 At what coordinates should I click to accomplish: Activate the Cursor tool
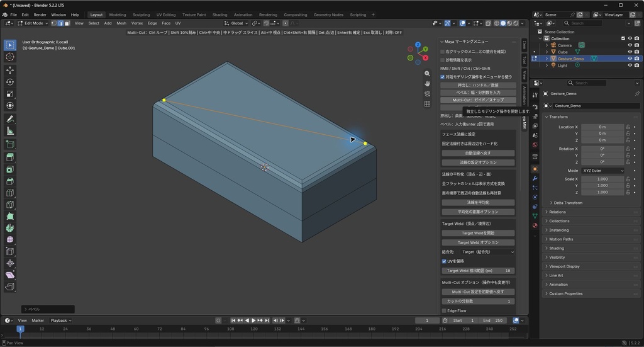pos(10,57)
